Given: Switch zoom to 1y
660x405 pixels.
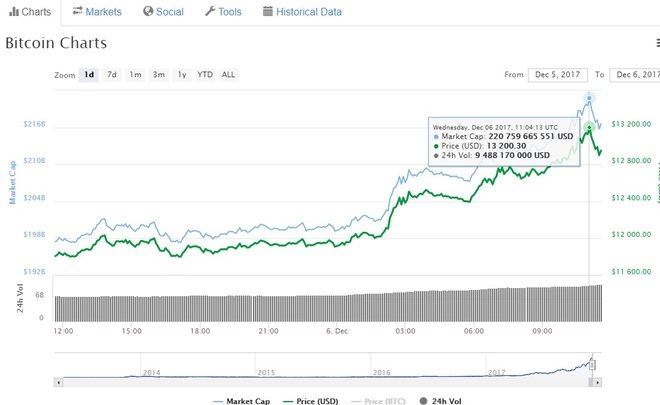Looking at the screenshot, I should click(181, 75).
